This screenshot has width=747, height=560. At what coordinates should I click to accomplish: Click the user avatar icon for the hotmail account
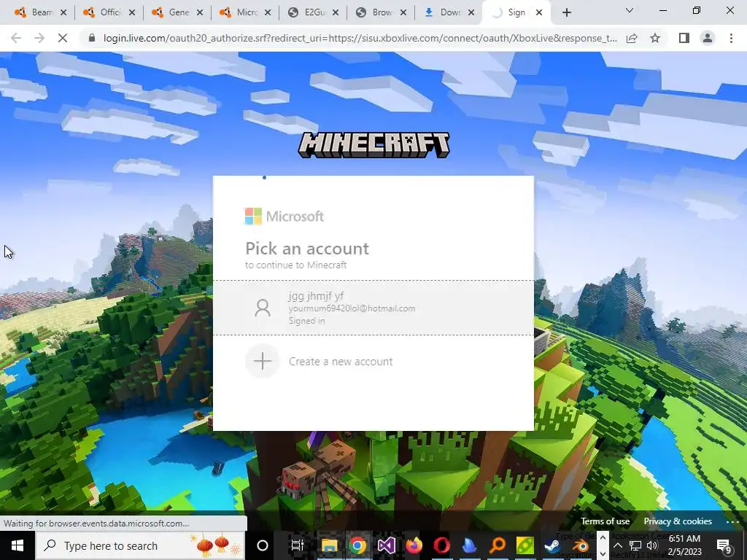[262, 308]
